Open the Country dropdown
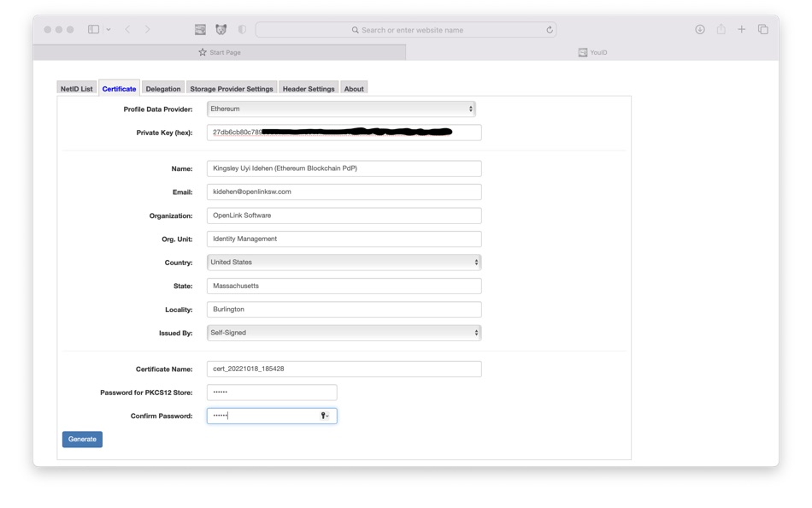Screen dimensions: 812x508 (344, 263)
